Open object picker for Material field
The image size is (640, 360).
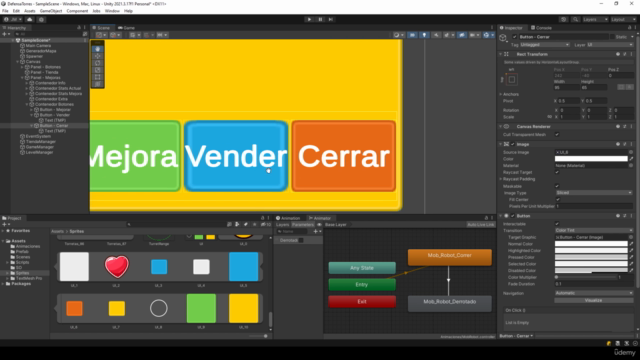(631, 165)
